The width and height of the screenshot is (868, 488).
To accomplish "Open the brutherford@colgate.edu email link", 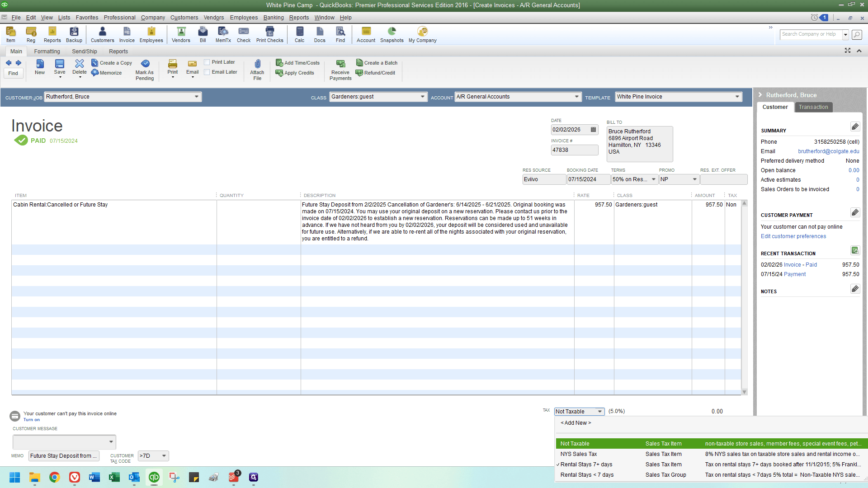I will 828,151.
